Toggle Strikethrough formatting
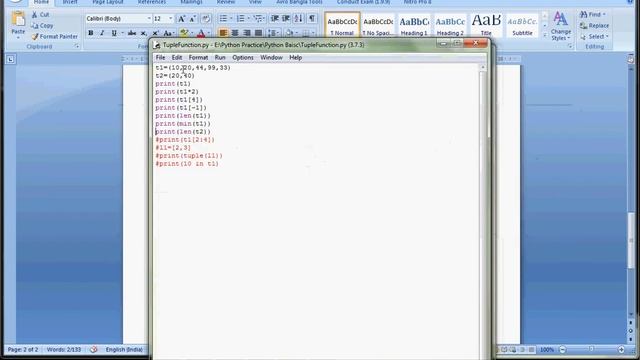 [x=131, y=33]
